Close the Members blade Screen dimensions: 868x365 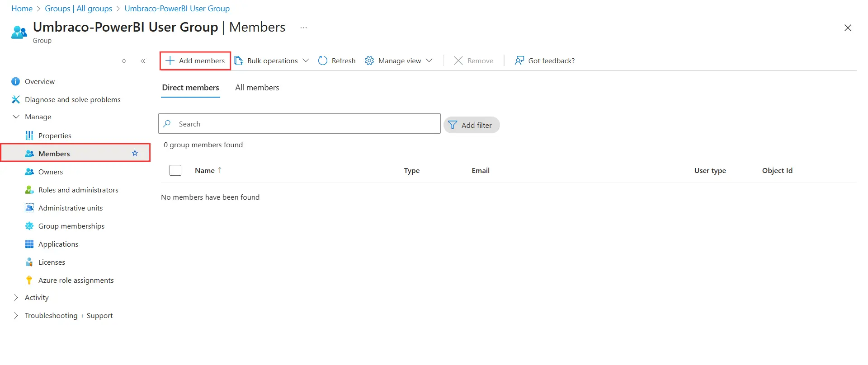pyautogui.click(x=848, y=28)
